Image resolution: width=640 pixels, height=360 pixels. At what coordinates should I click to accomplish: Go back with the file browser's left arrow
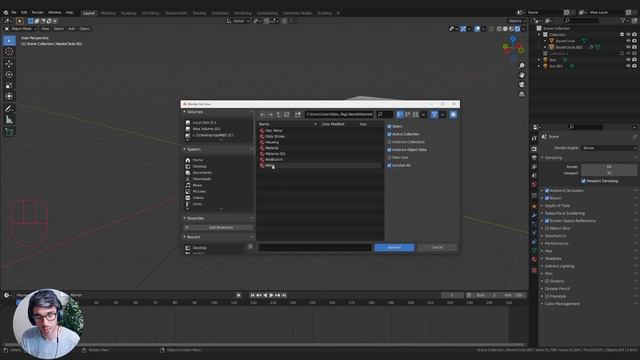[x=263, y=115]
